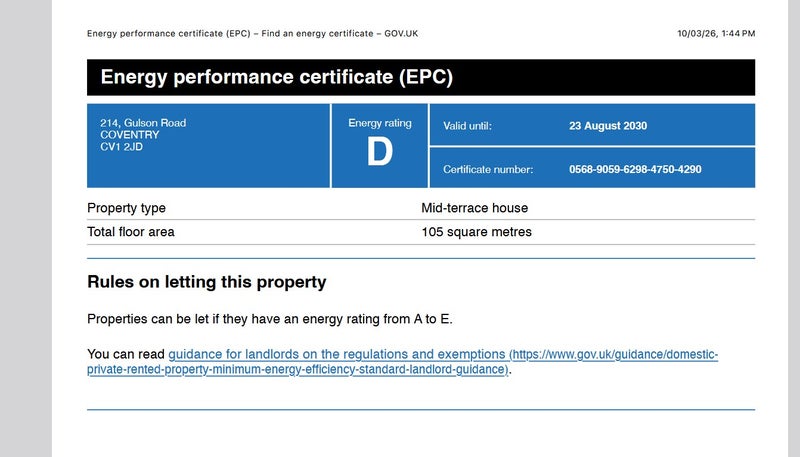Viewport: 800px width, 457px height.
Task: Click the CV1 2JD postcode
Action: pyautogui.click(x=123, y=147)
